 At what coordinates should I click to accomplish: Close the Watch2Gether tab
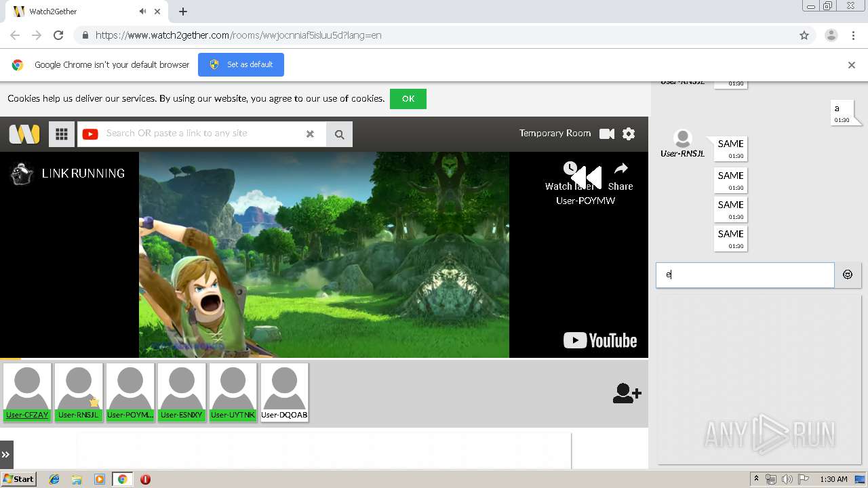point(157,12)
